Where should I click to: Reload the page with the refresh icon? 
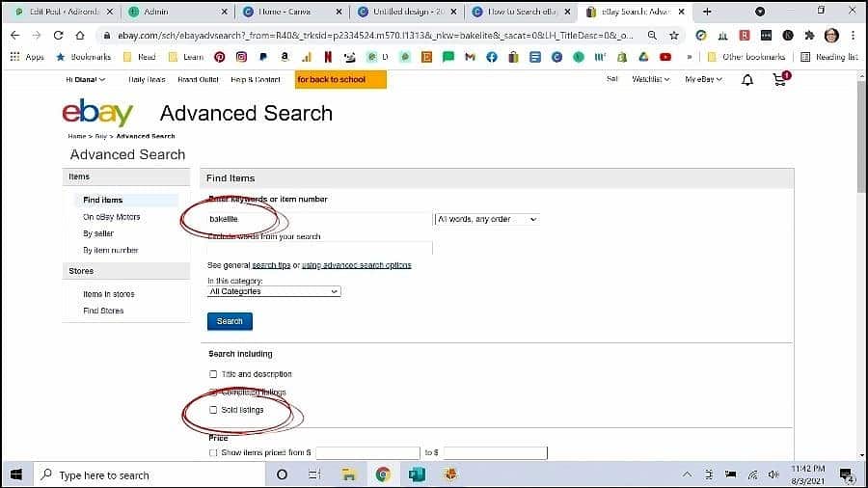[x=60, y=35]
